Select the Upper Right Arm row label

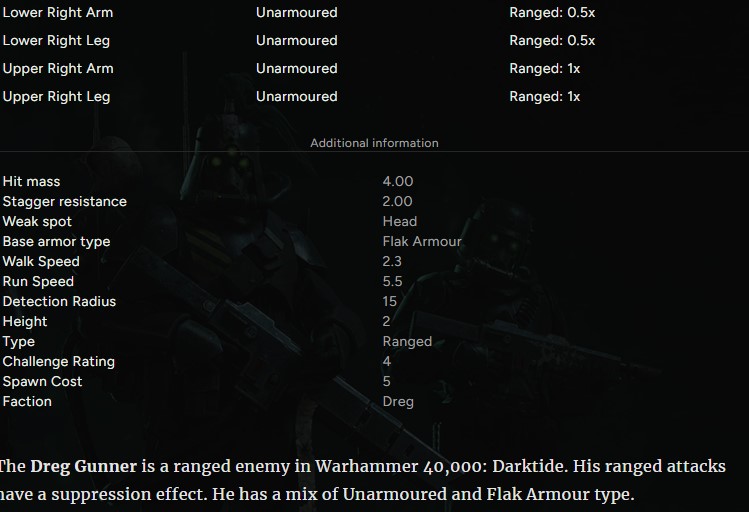[58, 68]
